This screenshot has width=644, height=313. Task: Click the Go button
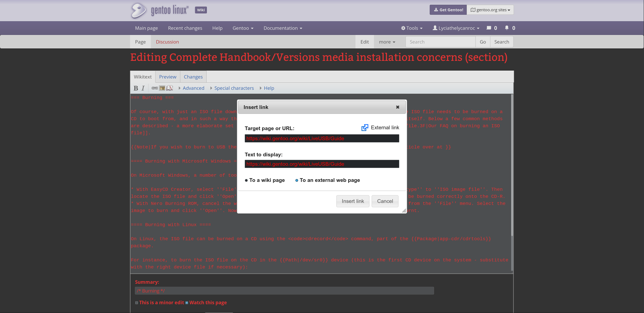[483, 42]
